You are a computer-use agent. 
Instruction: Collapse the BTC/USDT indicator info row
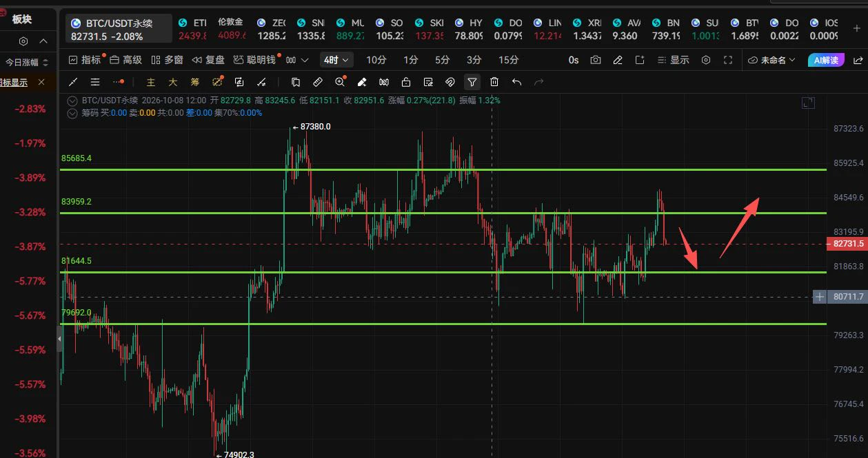coord(72,100)
